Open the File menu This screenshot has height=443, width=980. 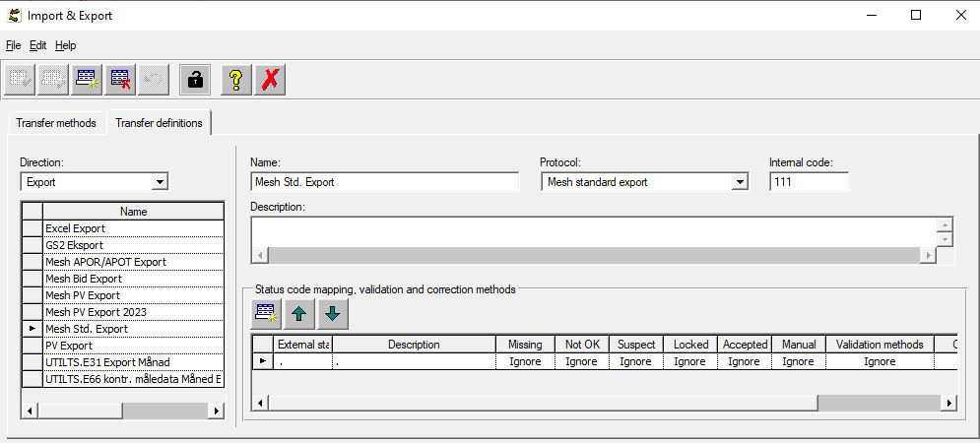pos(13,45)
